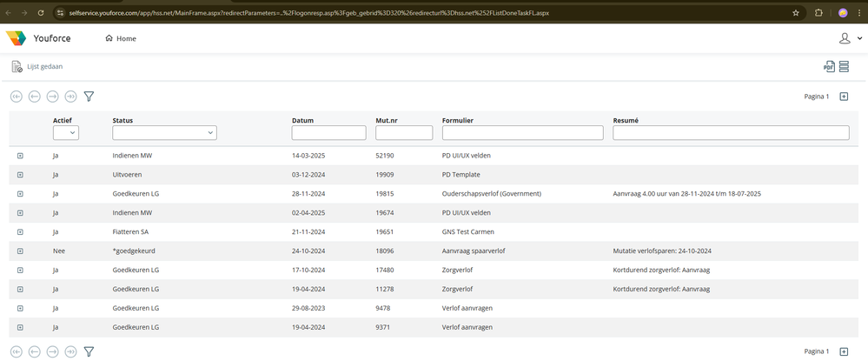The width and height of the screenshot is (868, 361).
Task: Expand the row with Mut.nr 52190
Action: click(x=20, y=155)
